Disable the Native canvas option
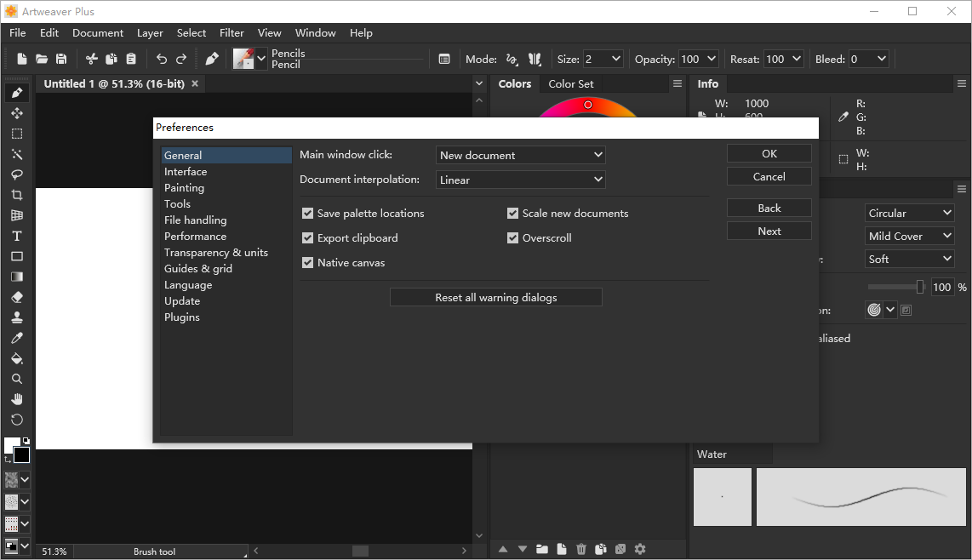The image size is (972, 560). point(308,263)
